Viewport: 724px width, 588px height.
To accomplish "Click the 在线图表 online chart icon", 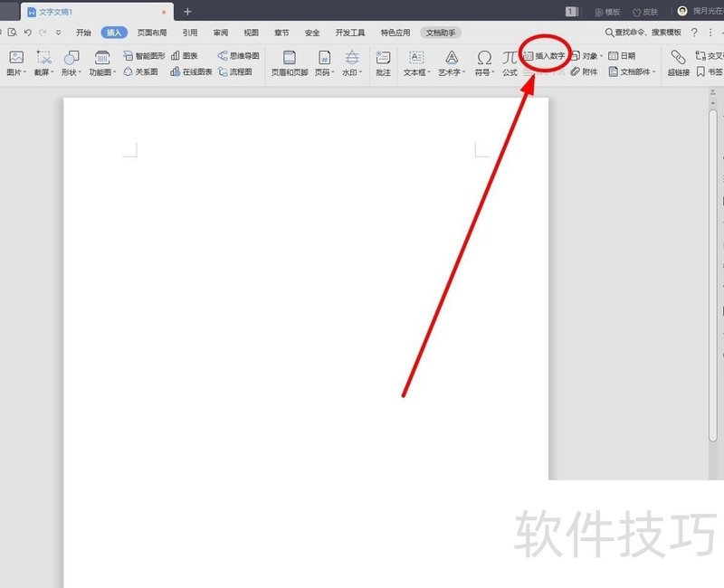I will coord(191,71).
